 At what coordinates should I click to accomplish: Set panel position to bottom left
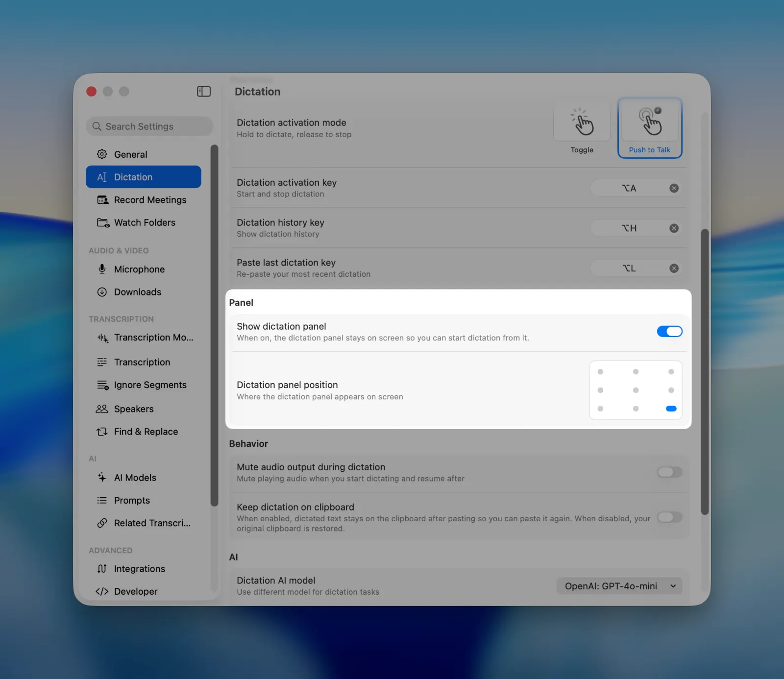point(600,409)
